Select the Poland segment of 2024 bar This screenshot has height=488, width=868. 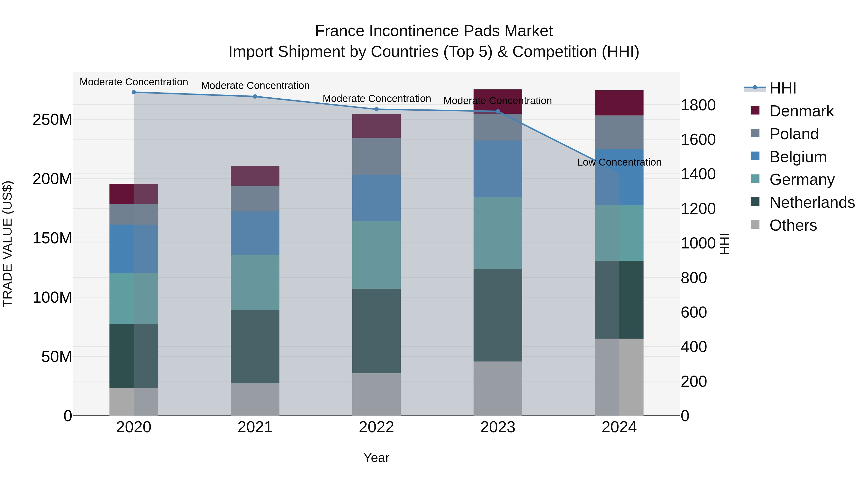[x=619, y=132]
